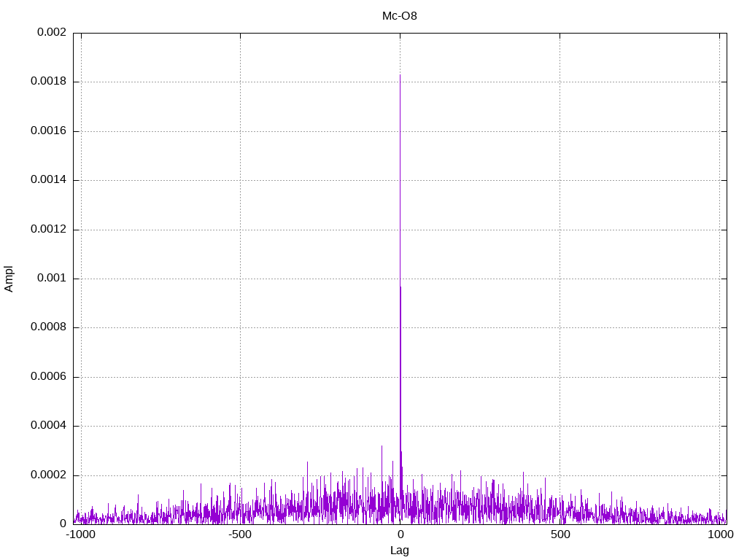The image size is (747, 560).
Task: Click the 0.0014 y-axis tick label
Action: 48,180
